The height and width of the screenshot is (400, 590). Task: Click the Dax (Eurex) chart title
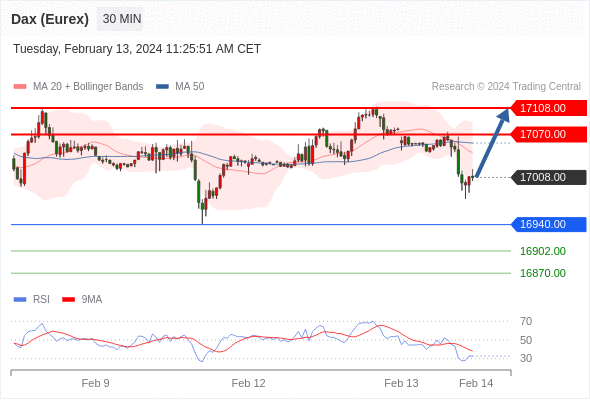[50, 19]
